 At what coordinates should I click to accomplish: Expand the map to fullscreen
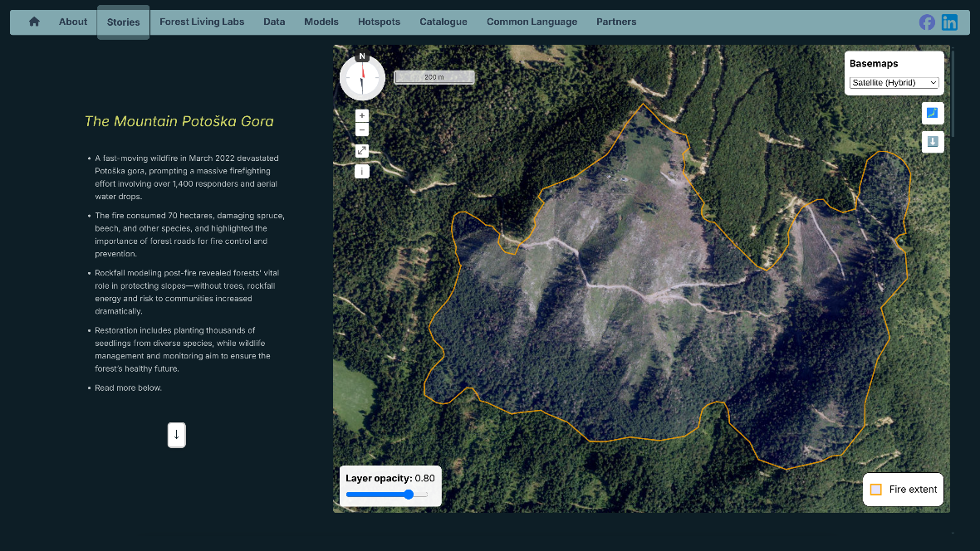362,150
